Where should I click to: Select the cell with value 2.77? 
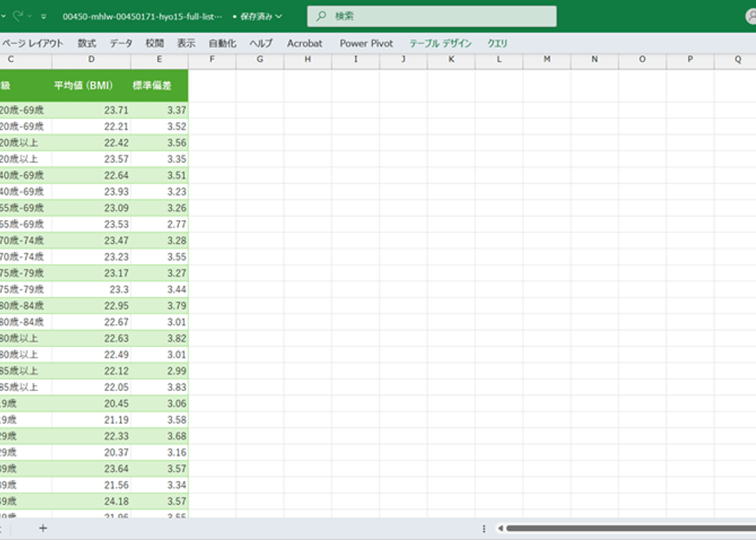tap(160, 224)
